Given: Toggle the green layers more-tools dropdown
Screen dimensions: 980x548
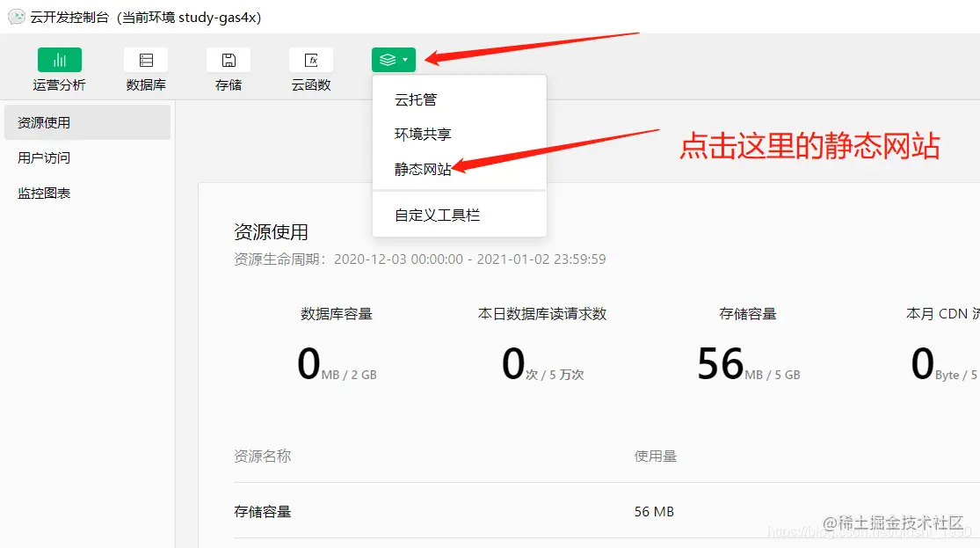Looking at the screenshot, I should pyautogui.click(x=394, y=60).
